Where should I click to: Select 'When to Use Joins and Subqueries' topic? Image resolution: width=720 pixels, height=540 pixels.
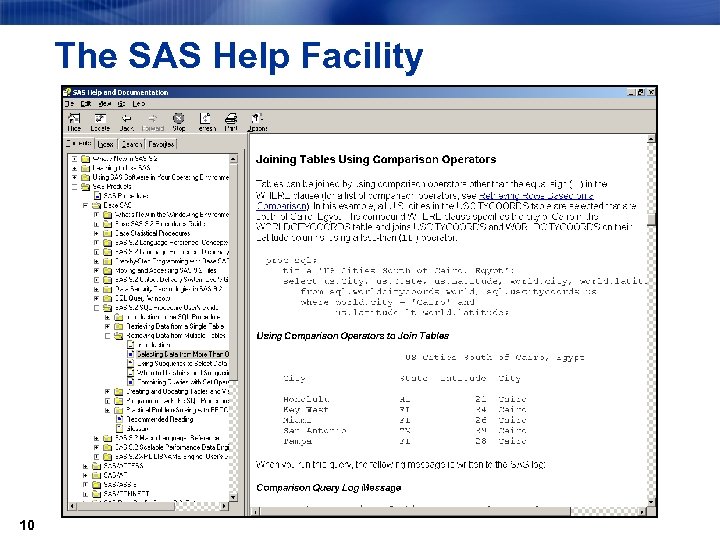tap(182, 372)
